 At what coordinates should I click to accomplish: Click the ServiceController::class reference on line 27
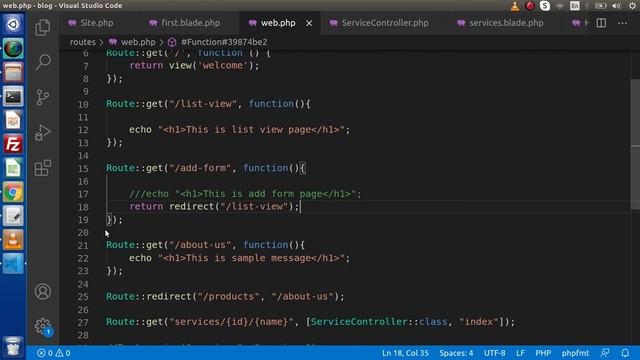point(379,322)
